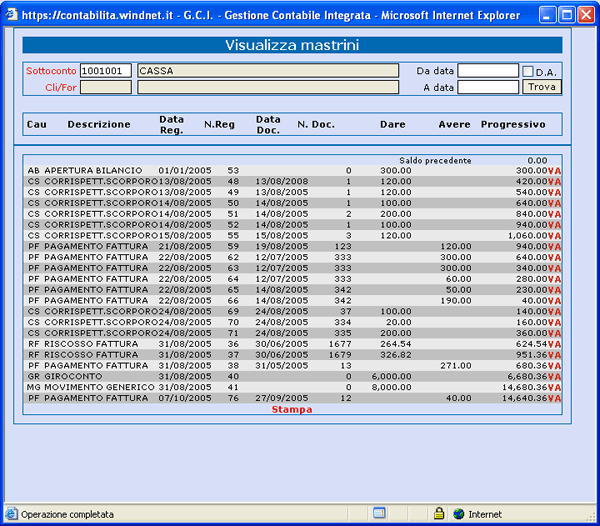Click the Stampa print link

pyautogui.click(x=292, y=409)
